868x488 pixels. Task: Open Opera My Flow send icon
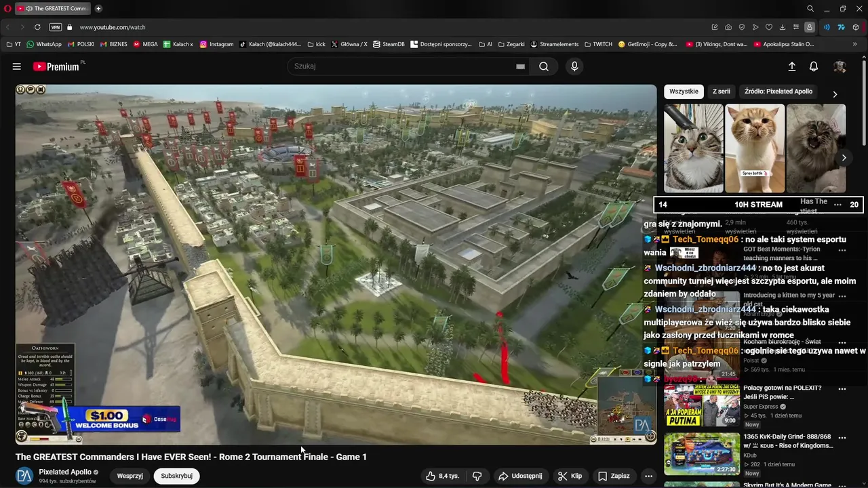755,27
